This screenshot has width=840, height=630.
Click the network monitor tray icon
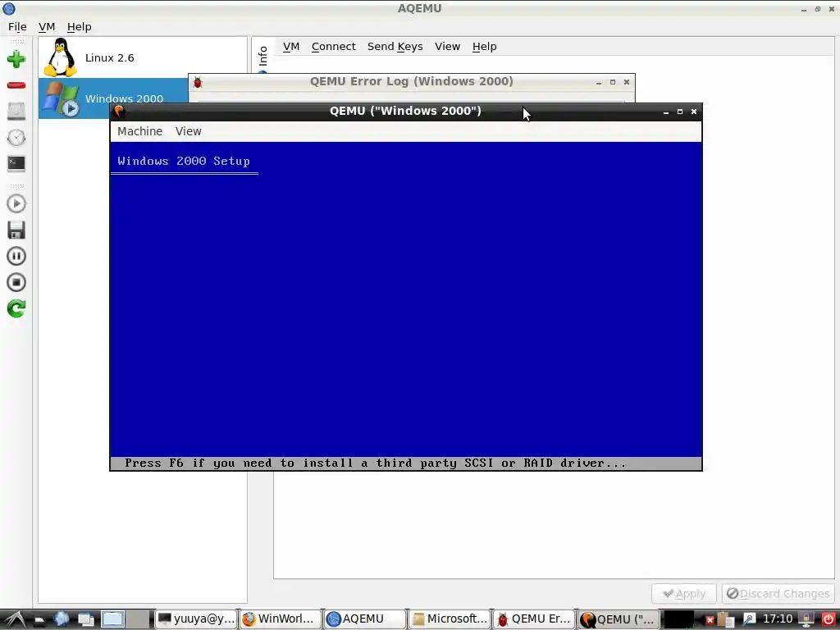pos(806,619)
